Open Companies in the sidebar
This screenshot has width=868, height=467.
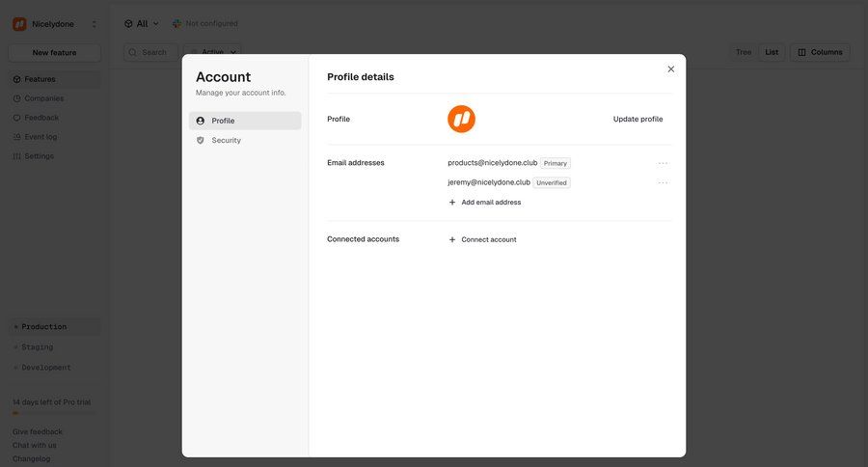54,98
